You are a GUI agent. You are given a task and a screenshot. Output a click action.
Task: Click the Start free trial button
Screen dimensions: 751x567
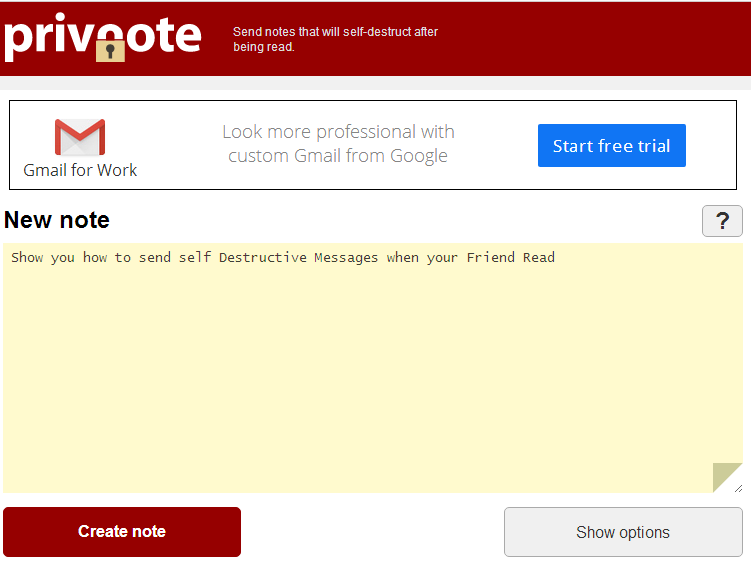[x=612, y=146]
